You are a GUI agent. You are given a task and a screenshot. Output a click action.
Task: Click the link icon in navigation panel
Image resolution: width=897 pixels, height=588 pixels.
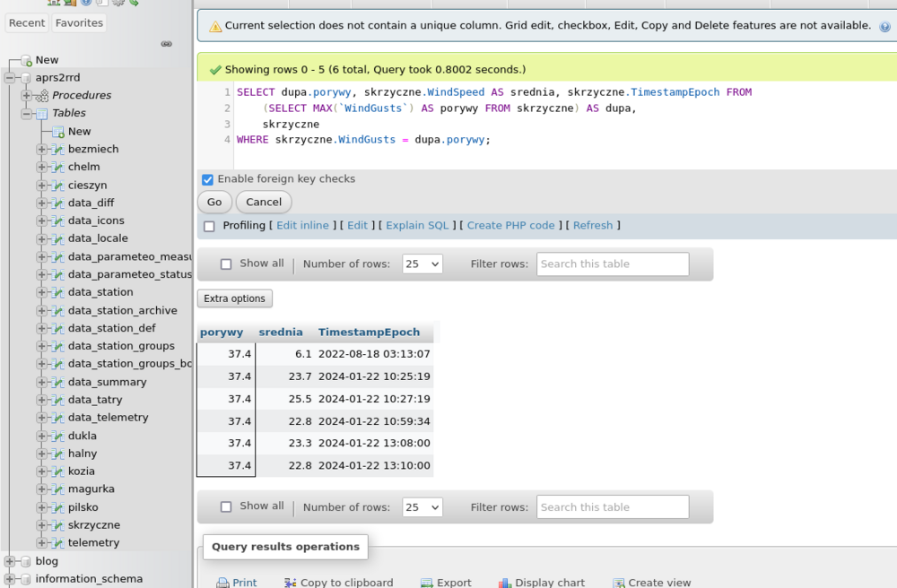(166, 43)
